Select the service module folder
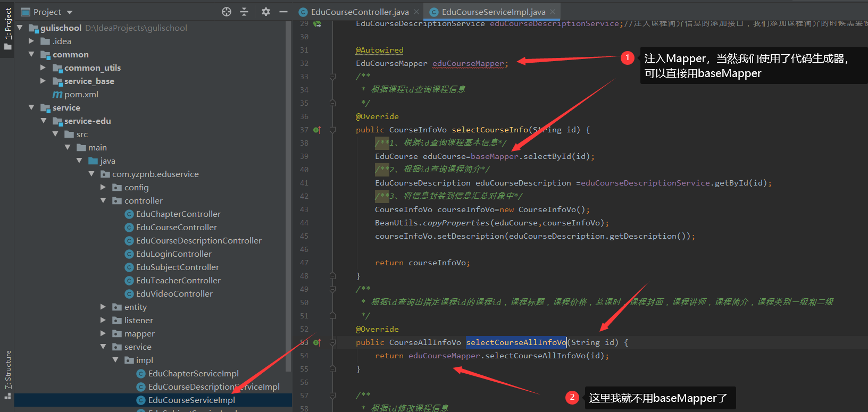This screenshot has width=868, height=412. tap(66, 107)
